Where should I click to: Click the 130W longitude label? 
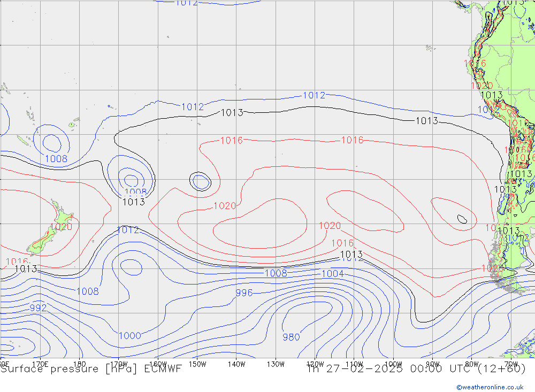(x=276, y=364)
